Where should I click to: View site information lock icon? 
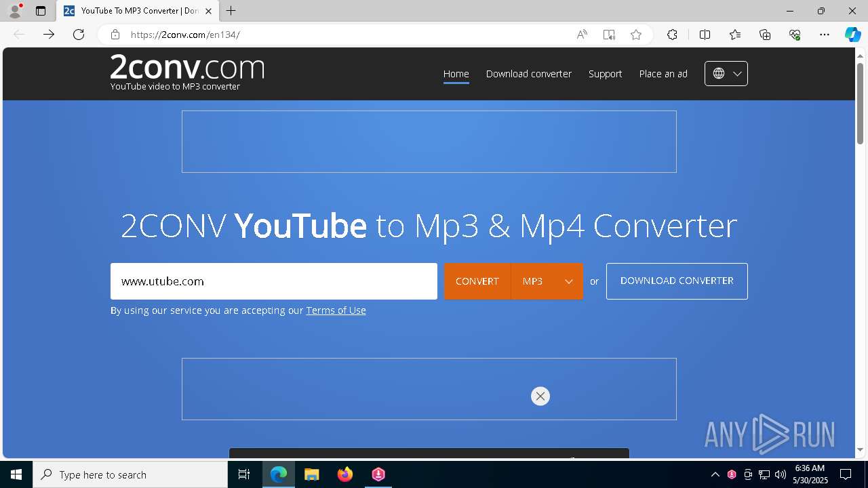[115, 35]
